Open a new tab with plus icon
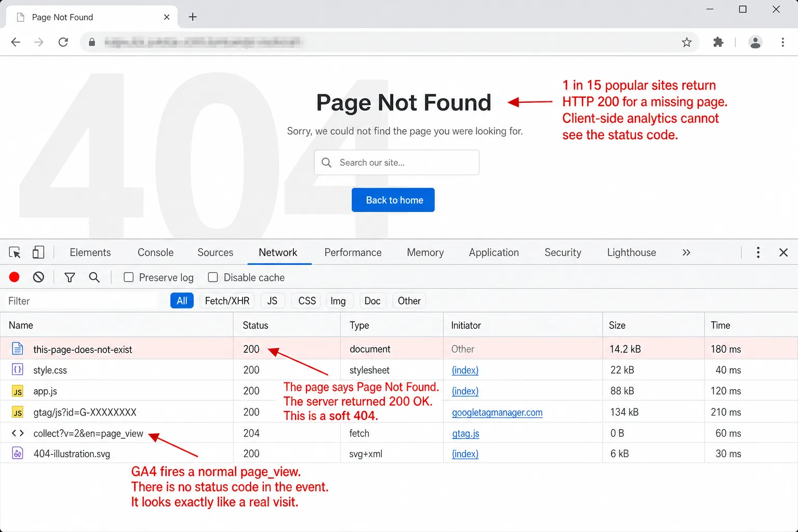Image resolution: width=798 pixels, height=532 pixels. [x=193, y=17]
